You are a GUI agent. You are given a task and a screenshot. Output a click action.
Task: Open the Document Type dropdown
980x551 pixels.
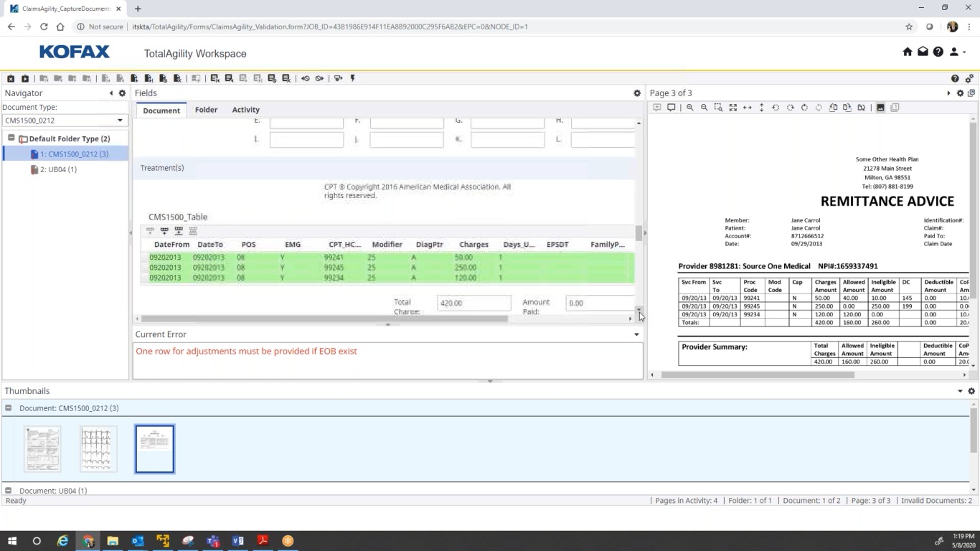(119, 121)
